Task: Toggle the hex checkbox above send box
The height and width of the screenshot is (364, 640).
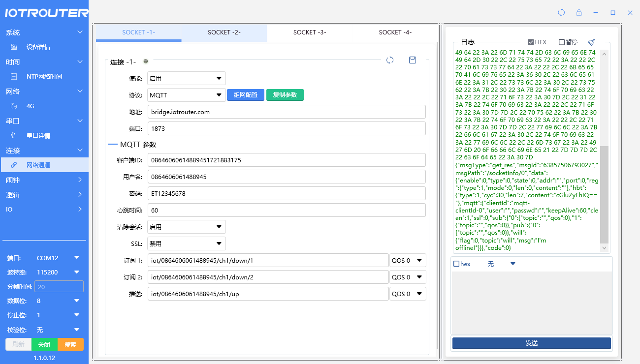Action: pyautogui.click(x=456, y=264)
